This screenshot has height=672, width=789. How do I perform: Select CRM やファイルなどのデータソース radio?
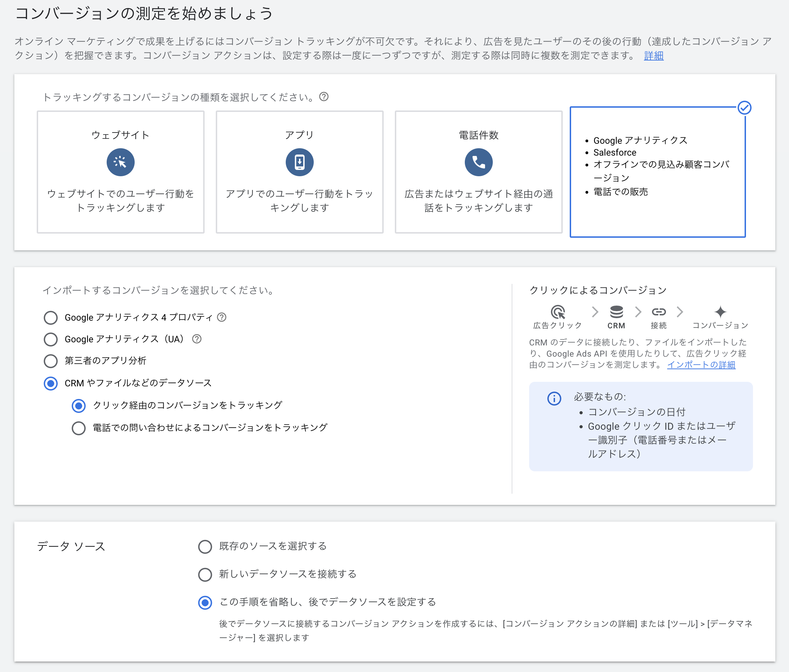coord(51,384)
